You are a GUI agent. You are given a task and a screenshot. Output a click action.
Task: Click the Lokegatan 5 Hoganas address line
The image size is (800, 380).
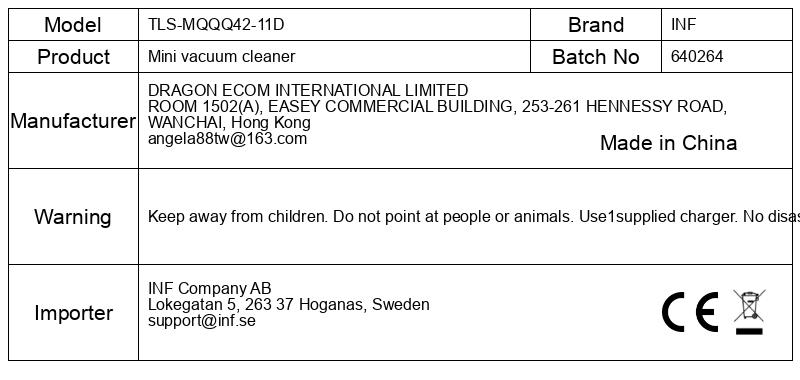pyautogui.click(x=289, y=305)
